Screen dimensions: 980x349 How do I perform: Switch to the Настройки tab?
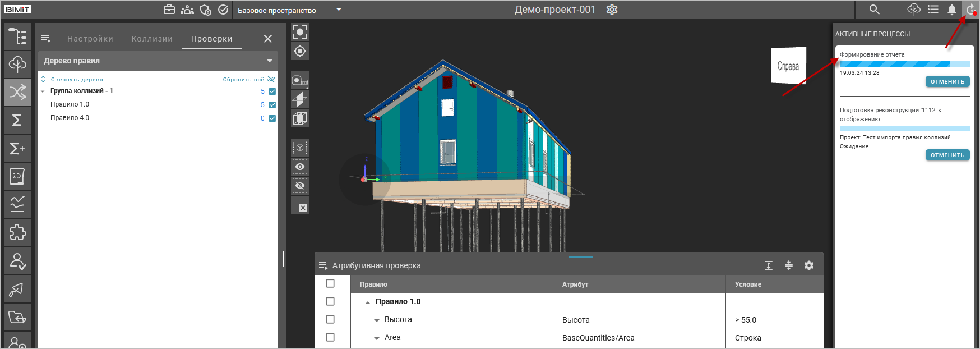pyautogui.click(x=90, y=39)
